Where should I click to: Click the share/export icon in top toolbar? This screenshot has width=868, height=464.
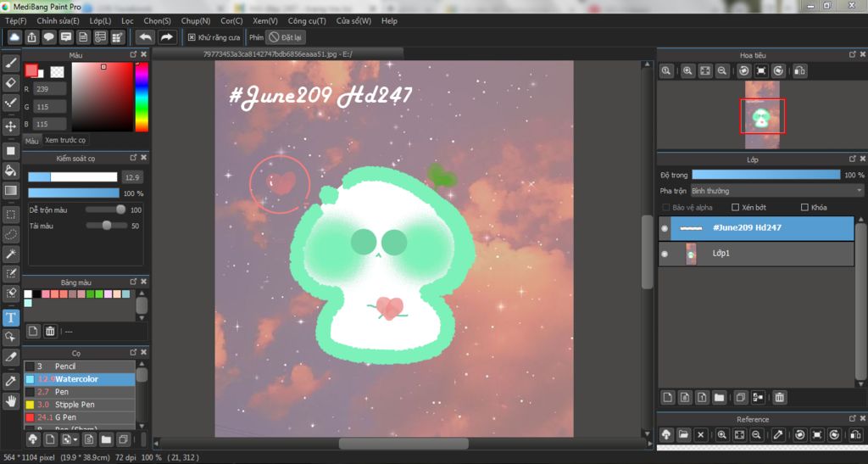(x=31, y=37)
